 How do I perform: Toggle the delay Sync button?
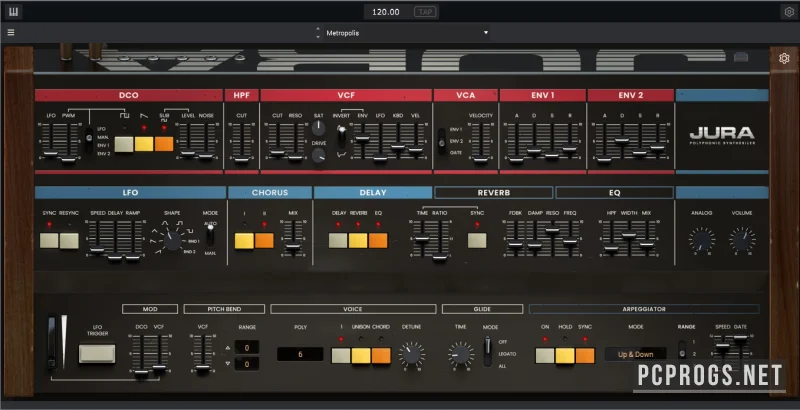tap(477, 241)
